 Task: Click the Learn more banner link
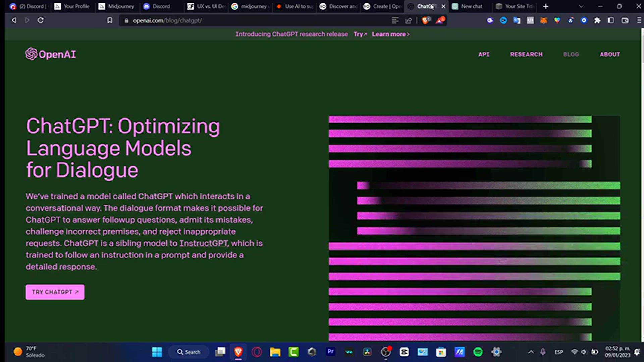[391, 34]
